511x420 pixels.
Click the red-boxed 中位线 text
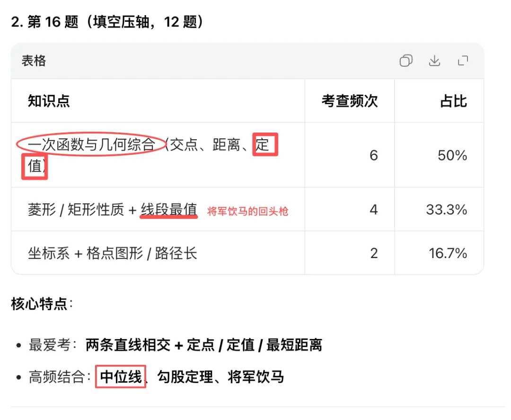(x=121, y=377)
